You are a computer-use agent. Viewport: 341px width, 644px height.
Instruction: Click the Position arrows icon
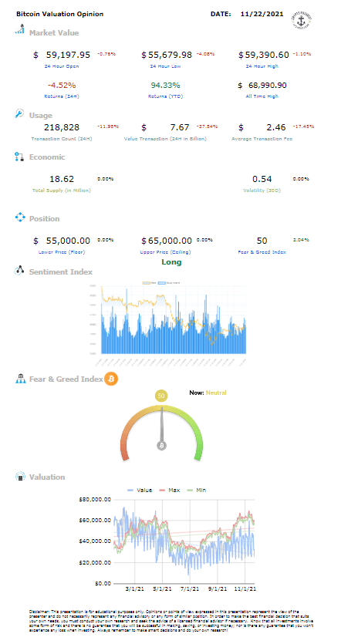coord(20,217)
